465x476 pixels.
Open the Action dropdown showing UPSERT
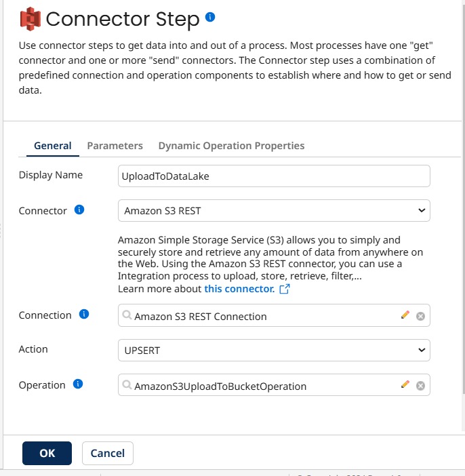pyautogui.click(x=274, y=350)
